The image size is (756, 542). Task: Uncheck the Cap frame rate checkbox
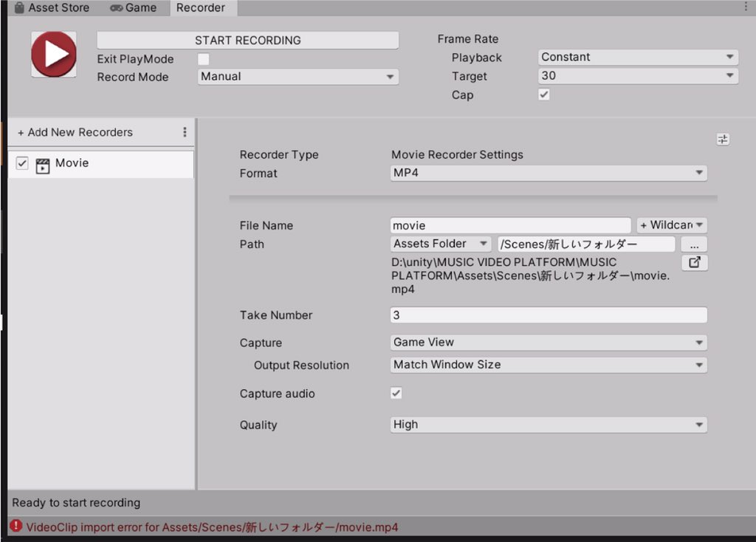pyautogui.click(x=544, y=95)
